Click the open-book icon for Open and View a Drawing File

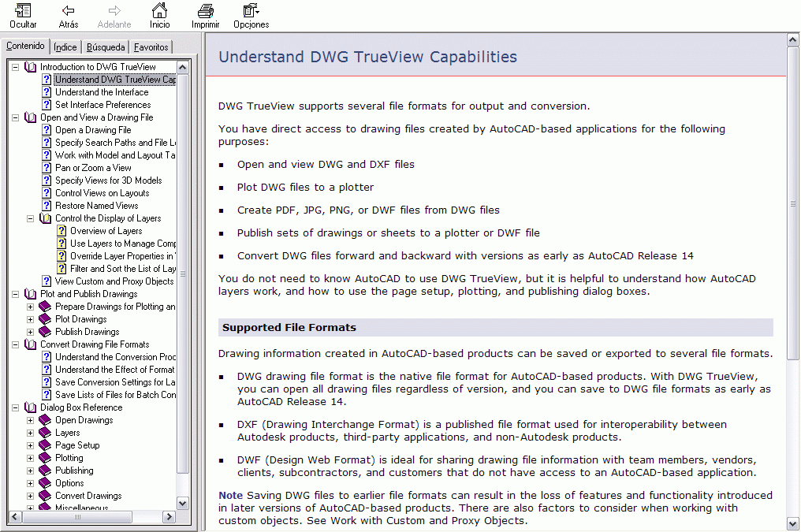(31, 117)
